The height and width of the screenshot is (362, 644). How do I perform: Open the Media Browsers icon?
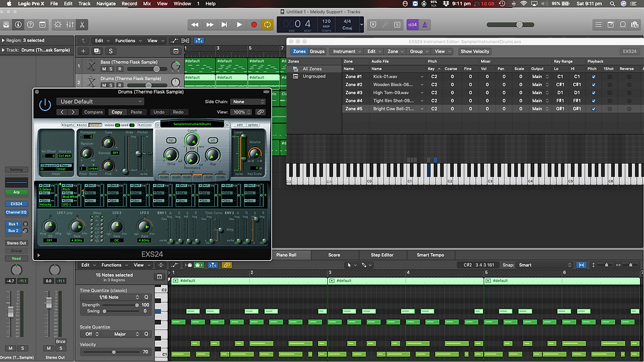pos(635,24)
